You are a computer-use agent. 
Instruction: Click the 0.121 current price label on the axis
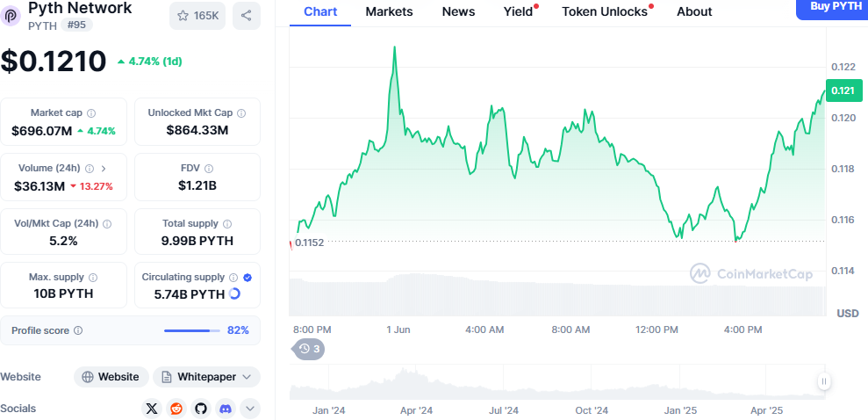[x=844, y=91]
